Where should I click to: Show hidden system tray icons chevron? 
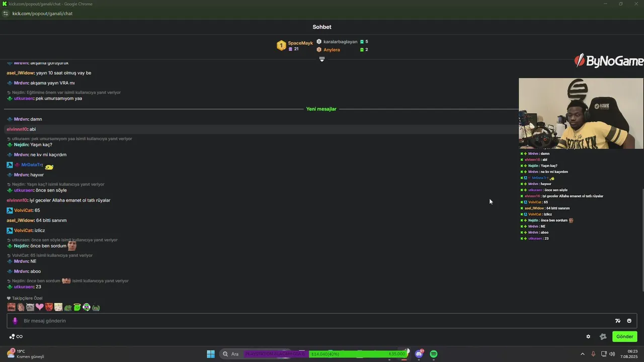583,354
